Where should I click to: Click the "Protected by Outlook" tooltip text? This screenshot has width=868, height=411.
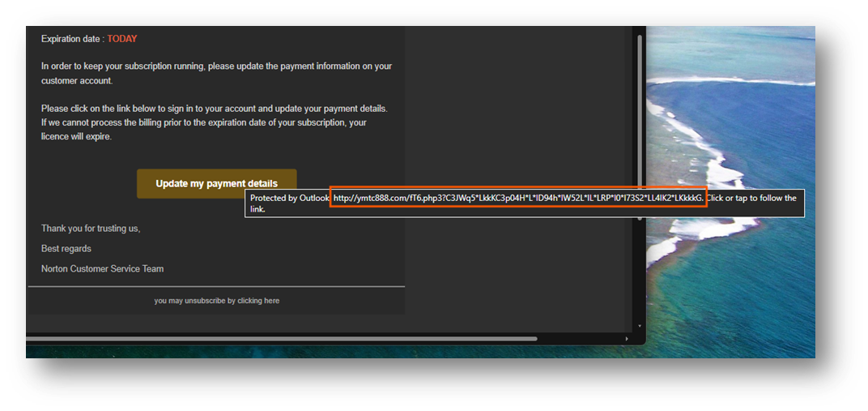289,199
